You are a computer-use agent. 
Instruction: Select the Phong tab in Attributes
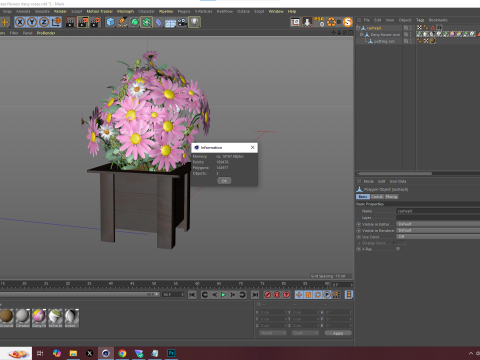(391, 197)
